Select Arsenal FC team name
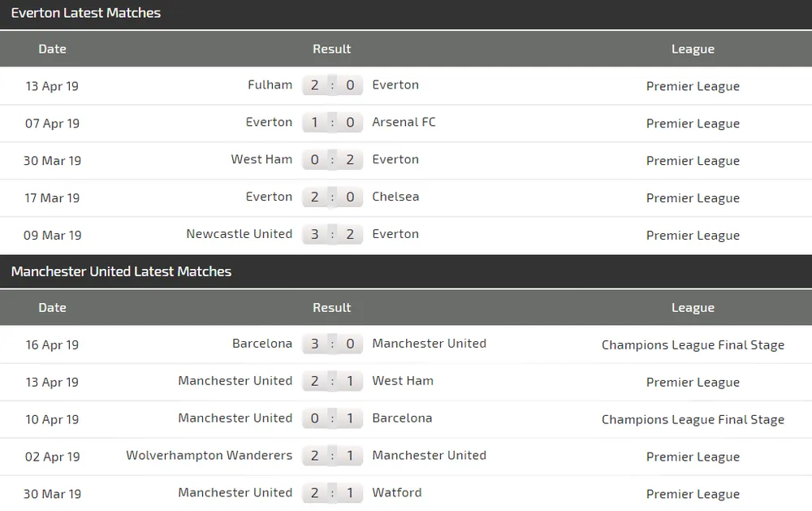The width and height of the screenshot is (812, 511). click(404, 122)
